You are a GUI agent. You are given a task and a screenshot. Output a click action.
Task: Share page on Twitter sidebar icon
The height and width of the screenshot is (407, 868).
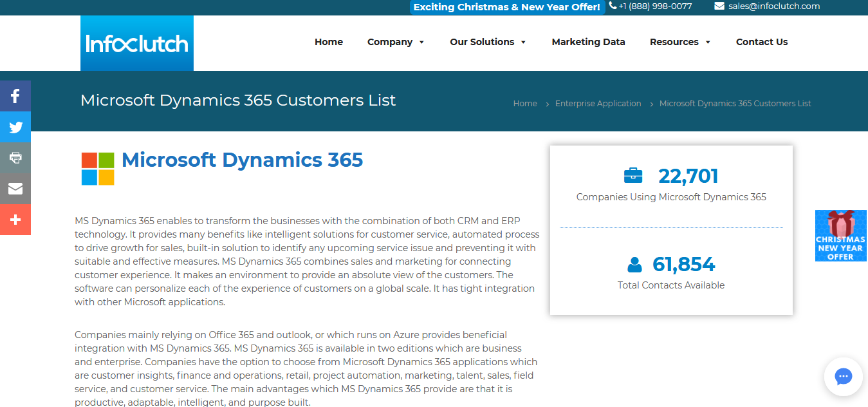15,127
